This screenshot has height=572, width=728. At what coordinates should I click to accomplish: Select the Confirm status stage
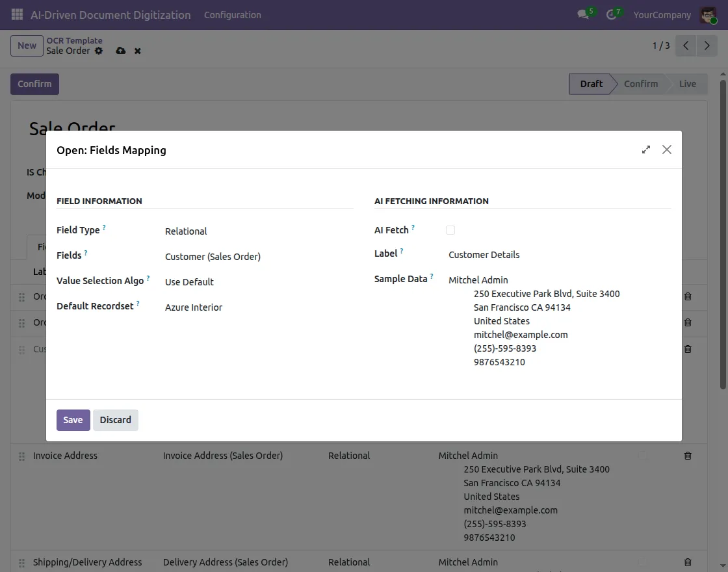coord(641,84)
